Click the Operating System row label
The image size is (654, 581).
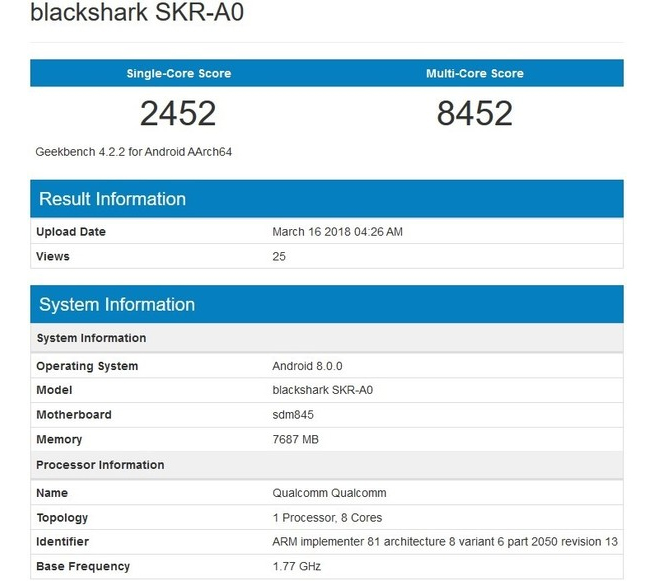coord(87,366)
